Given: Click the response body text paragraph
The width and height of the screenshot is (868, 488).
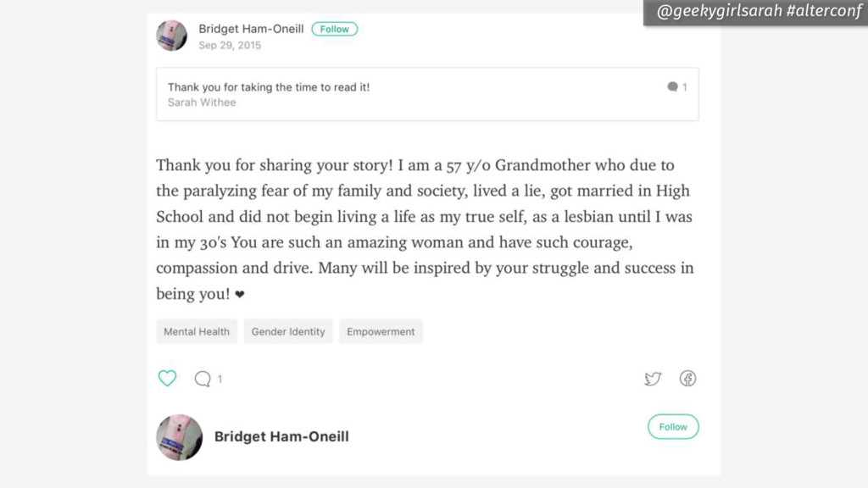Looking at the screenshot, I should coord(425,229).
